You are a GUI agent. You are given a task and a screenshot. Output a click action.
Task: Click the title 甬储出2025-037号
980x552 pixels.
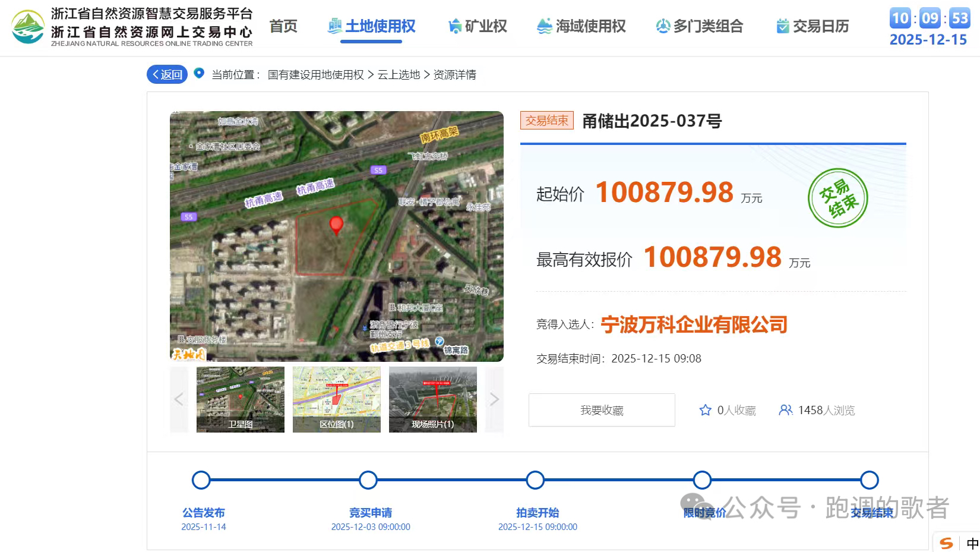652,121
